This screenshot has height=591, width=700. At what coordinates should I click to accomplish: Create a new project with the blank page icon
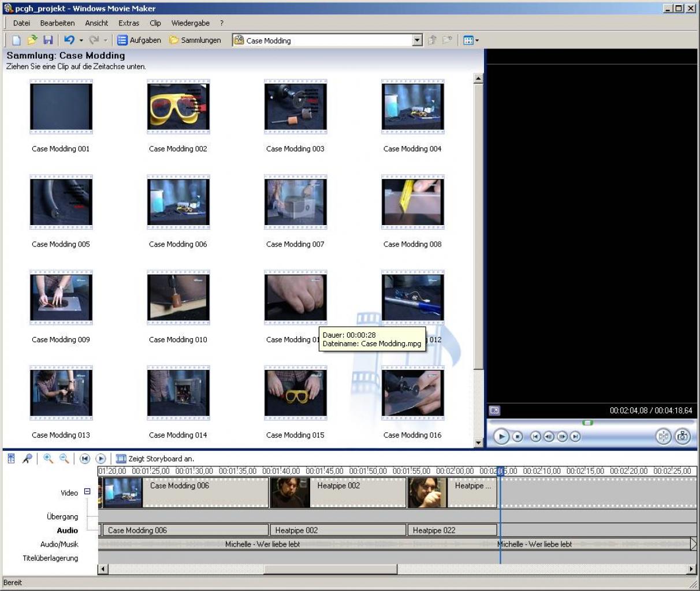tap(16, 40)
